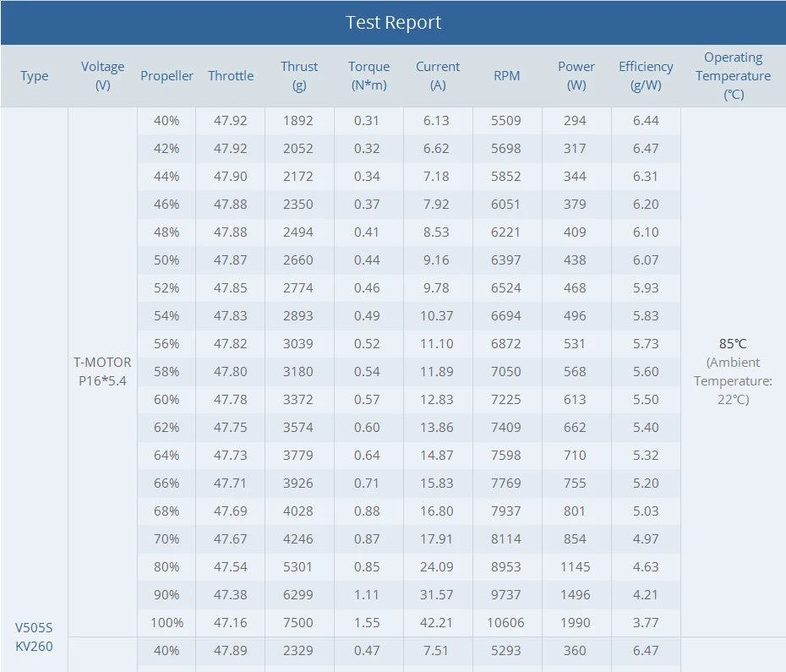Viewport: 786px width, 672px height.
Task: Select the Power (W) column header
Action: coord(576,76)
